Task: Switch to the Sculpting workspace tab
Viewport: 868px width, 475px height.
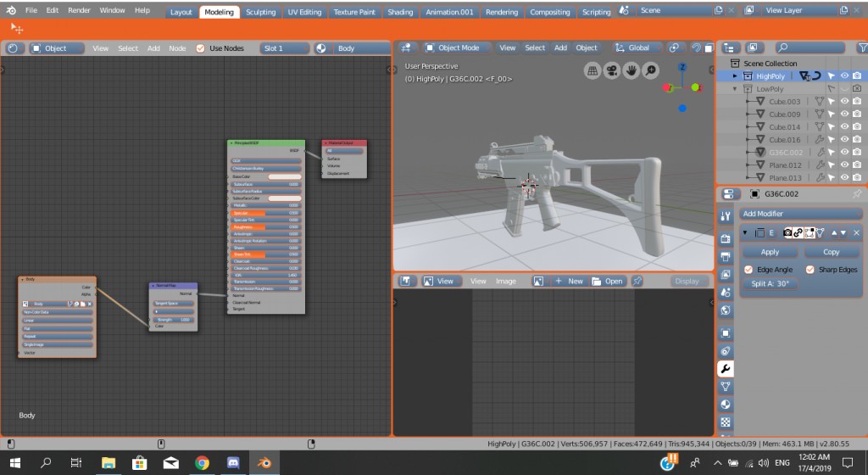Action: tap(260, 13)
